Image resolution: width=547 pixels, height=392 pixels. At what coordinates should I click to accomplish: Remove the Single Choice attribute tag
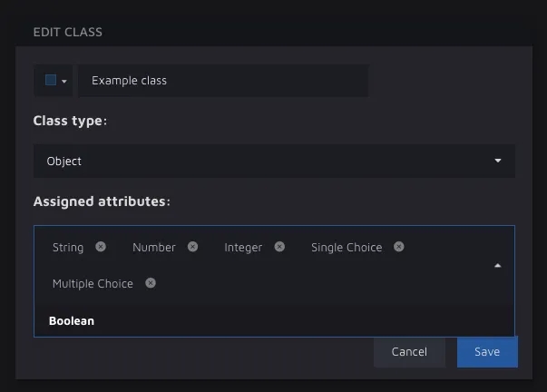[x=399, y=247]
